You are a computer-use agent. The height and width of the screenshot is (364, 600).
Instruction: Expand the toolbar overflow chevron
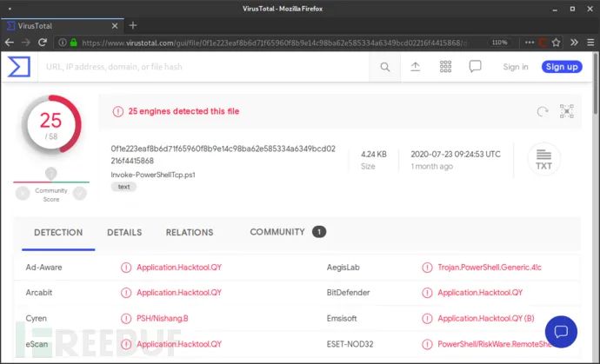[x=573, y=42]
